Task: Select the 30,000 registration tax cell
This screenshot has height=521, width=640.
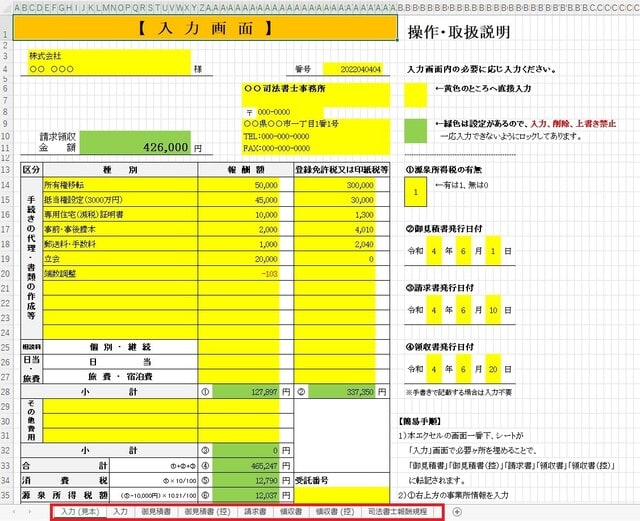Action: coord(335,200)
